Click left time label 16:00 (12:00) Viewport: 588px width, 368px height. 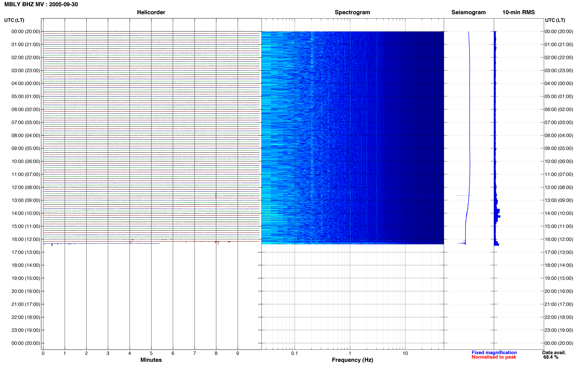click(26, 239)
